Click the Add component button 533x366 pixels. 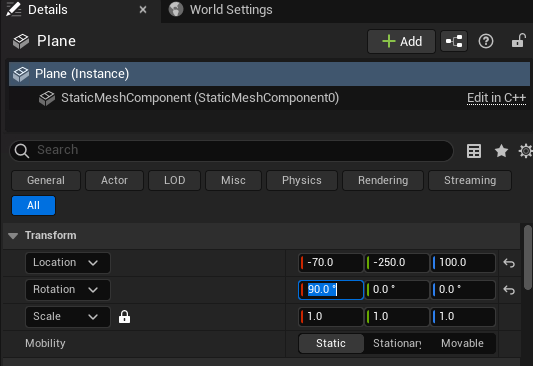(x=401, y=41)
